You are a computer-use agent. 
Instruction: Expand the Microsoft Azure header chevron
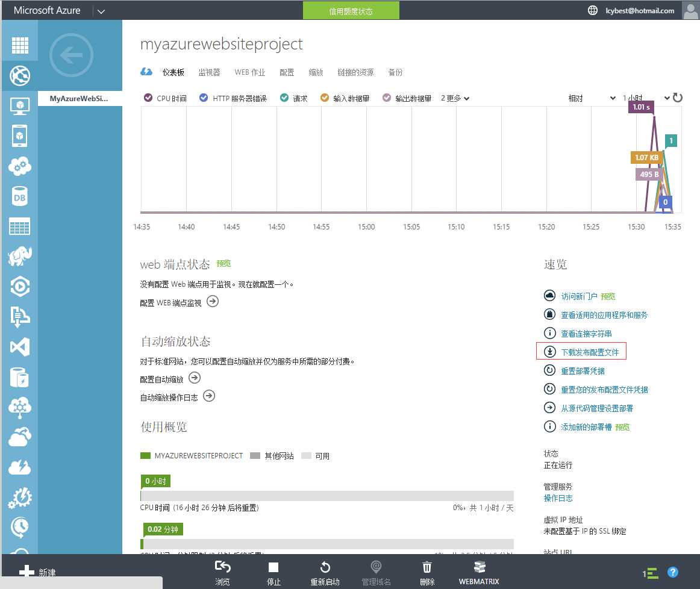[101, 11]
